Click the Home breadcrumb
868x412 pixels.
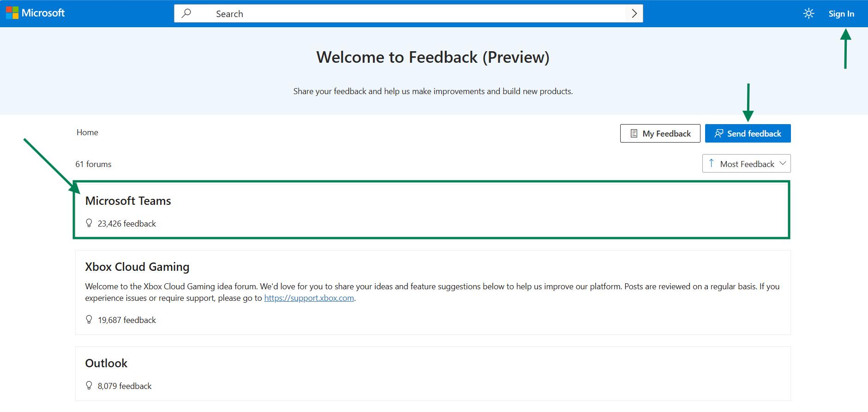tap(87, 132)
